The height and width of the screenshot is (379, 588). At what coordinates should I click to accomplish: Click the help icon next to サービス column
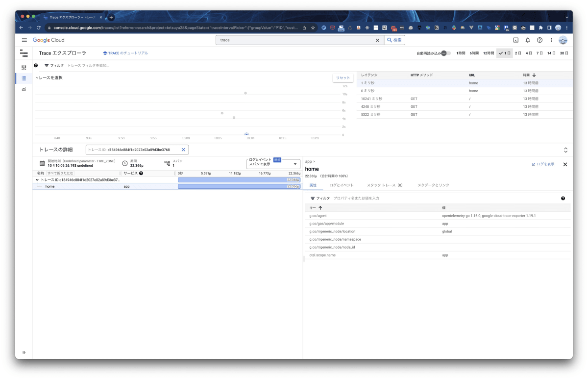click(141, 173)
